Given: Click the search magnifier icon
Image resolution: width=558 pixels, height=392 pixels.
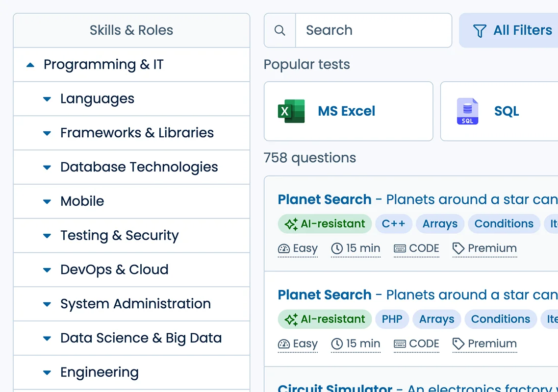Looking at the screenshot, I should click(x=279, y=30).
